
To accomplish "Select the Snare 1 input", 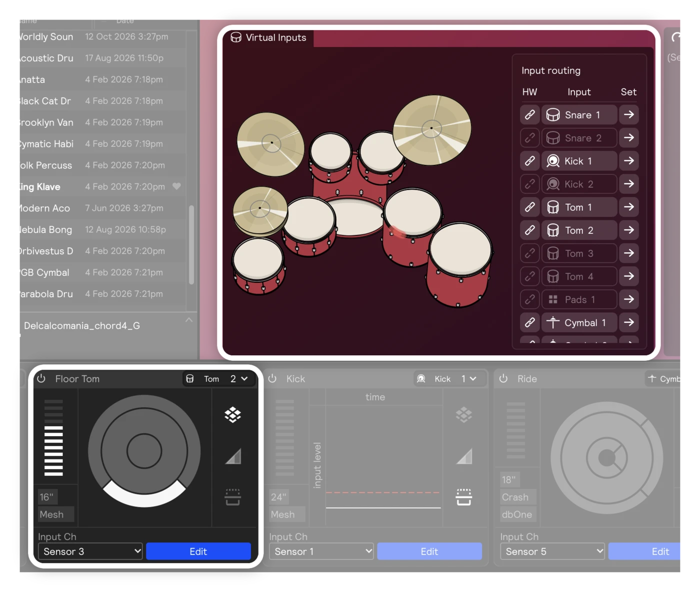I will (579, 115).
